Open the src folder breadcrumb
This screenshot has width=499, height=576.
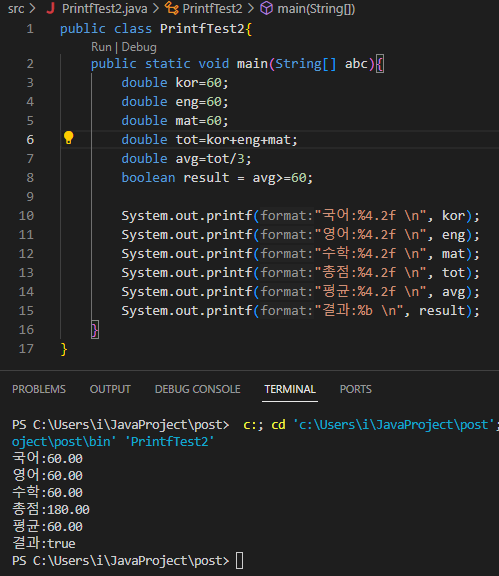tap(16, 8)
